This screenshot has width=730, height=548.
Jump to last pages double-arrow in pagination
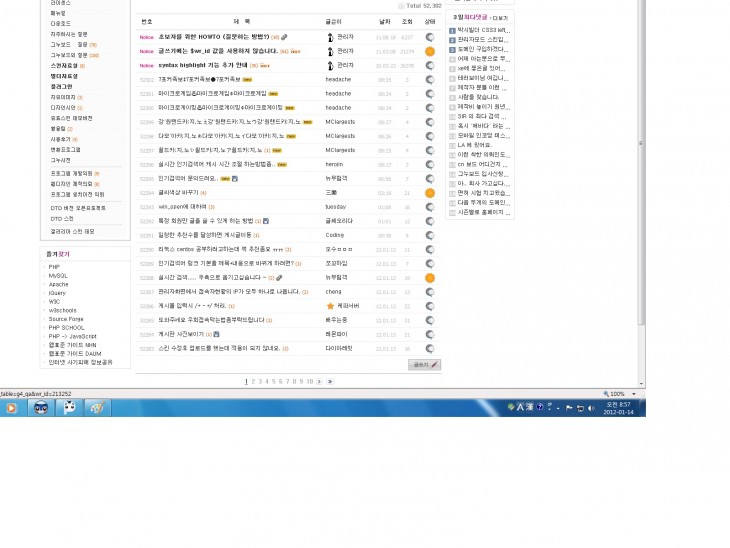pyautogui.click(x=330, y=381)
